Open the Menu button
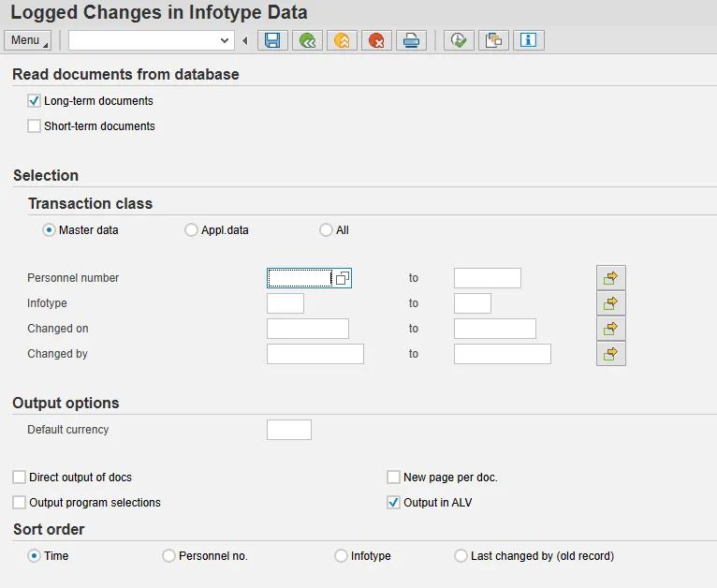This screenshot has width=717, height=588. [27, 40]
